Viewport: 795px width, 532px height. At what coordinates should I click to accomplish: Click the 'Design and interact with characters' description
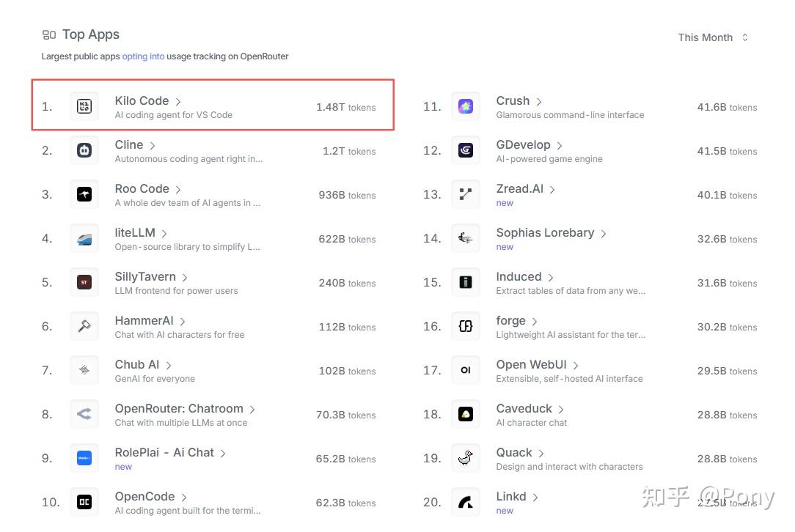click(x=569, y=467)
